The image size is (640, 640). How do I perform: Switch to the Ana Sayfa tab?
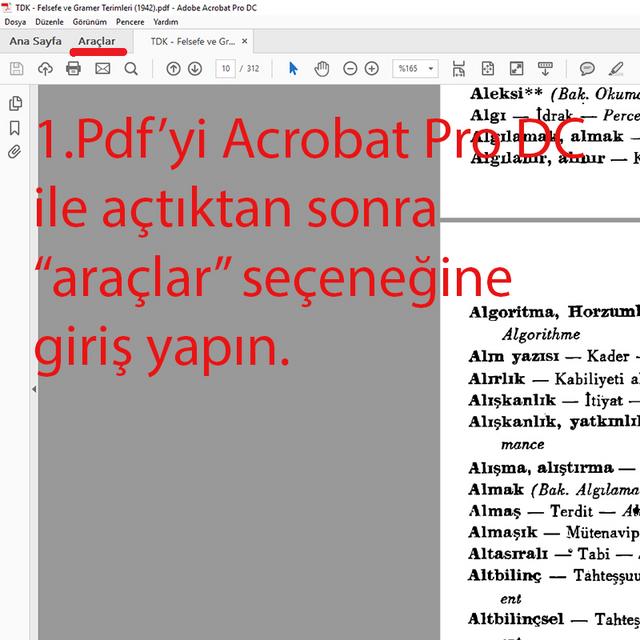(36, 41)
